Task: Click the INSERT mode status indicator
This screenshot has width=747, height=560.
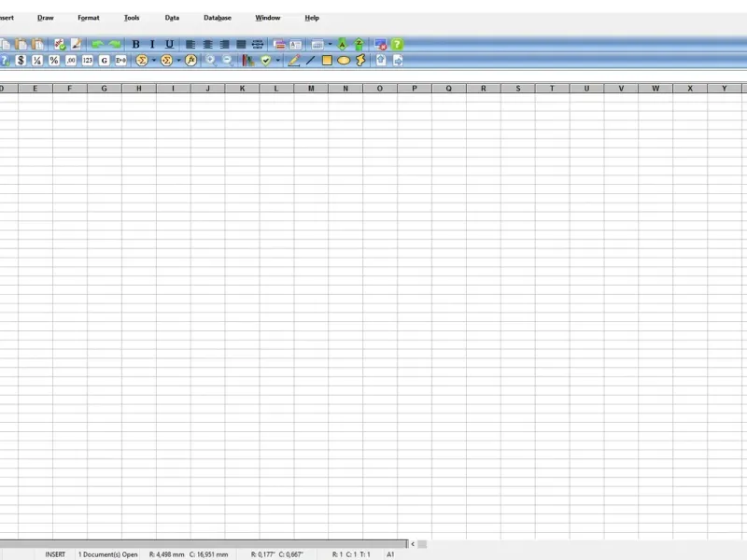Action: [x=55, y=554]
